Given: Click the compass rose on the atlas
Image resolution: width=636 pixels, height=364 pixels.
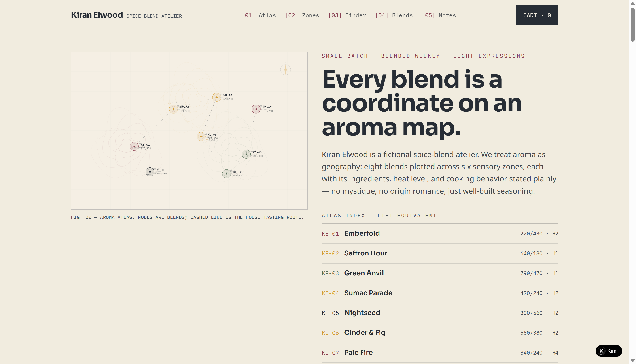Looking at the screenshot, I should (x=286, y=69).
